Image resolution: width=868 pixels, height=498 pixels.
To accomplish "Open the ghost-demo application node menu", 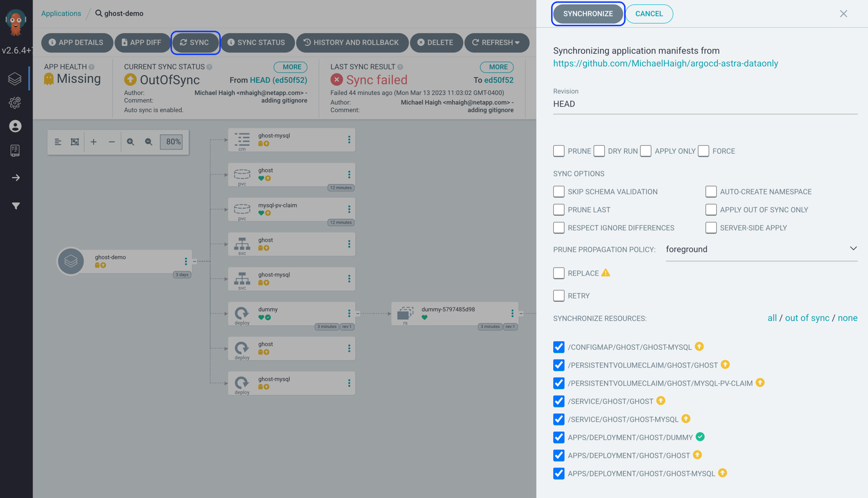I will coord(185,261).
